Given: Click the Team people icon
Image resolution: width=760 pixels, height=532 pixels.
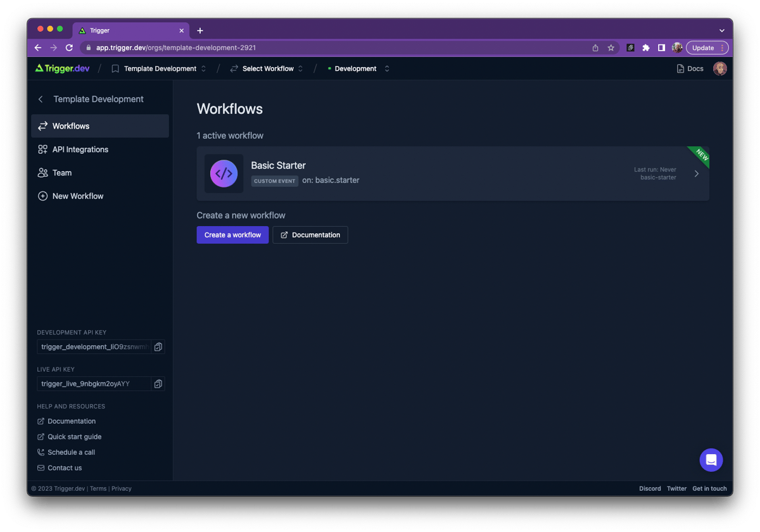Looking at the screenshot, I should coord(42,173).
